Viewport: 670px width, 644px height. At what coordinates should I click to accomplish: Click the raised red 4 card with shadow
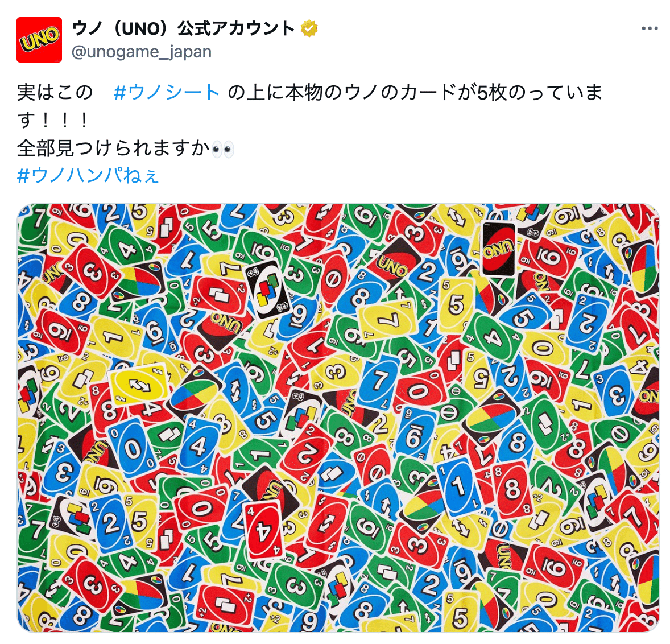click(x=264, y=530)
